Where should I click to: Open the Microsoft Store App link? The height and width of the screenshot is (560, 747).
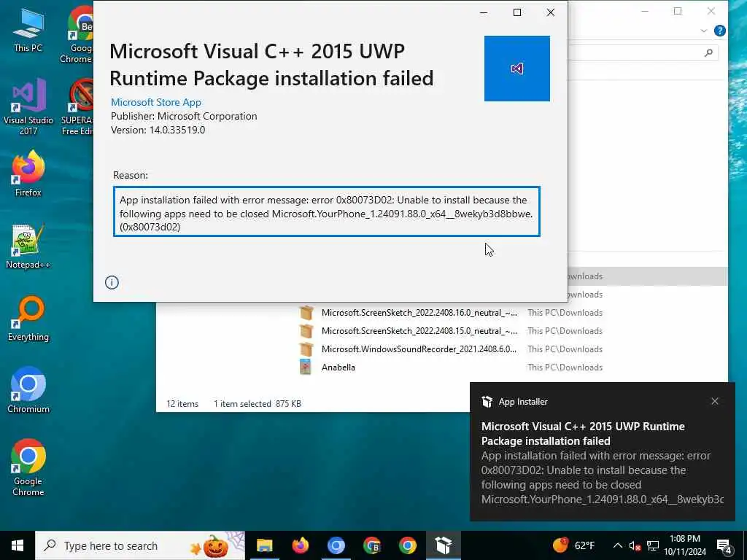coord(156,102)
